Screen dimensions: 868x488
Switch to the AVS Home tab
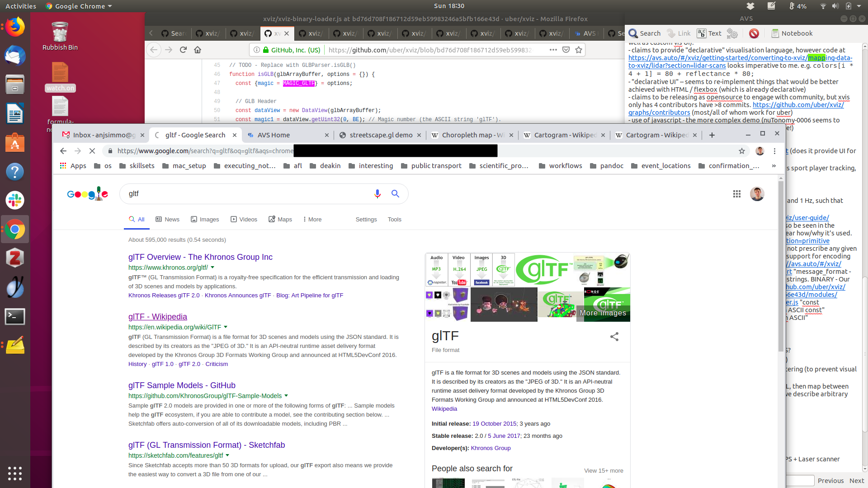pos(274,135)
